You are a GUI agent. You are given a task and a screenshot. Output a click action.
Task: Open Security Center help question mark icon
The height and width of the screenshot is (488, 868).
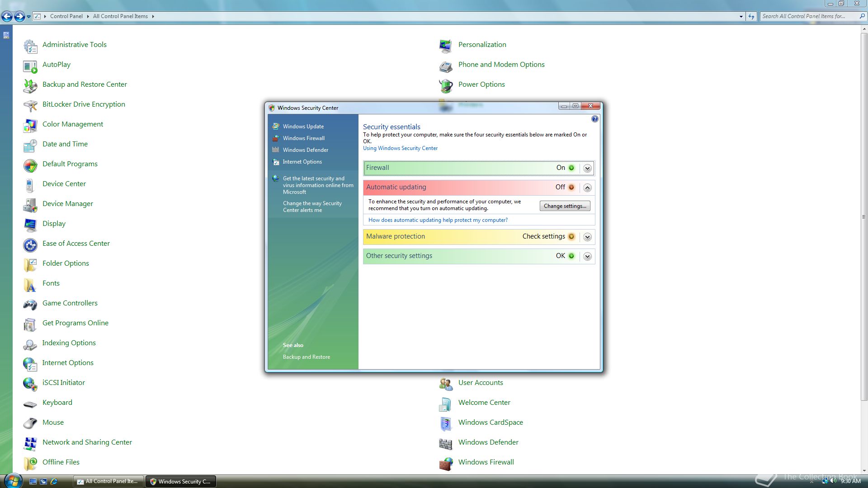click(x=594, y=119)
